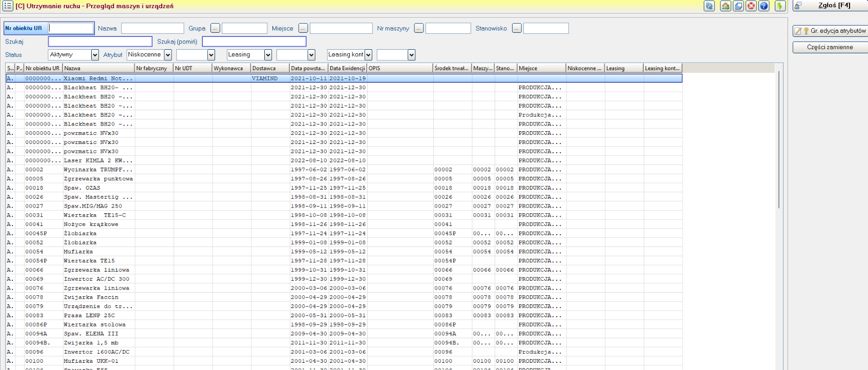Image resolution: width=868 pixels, height=370 pixels.
Task: Click the Nr maszyny lookup ellipsis button
Action: 419,28
